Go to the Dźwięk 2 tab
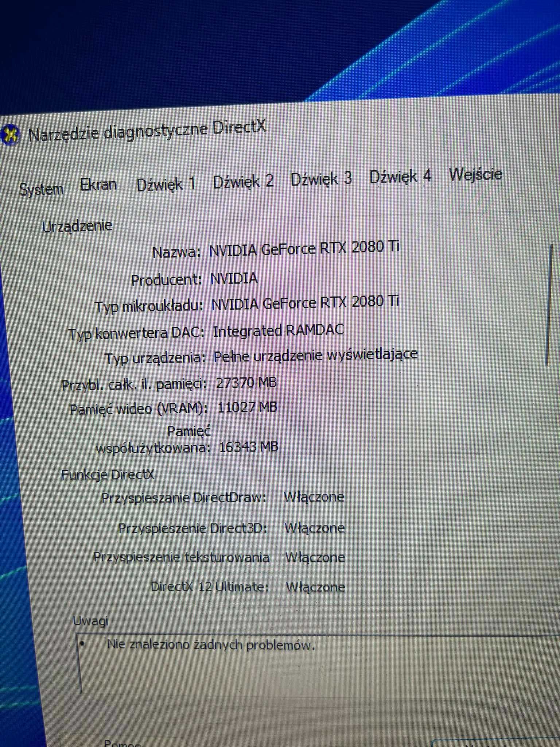 [x=243, y=181]
